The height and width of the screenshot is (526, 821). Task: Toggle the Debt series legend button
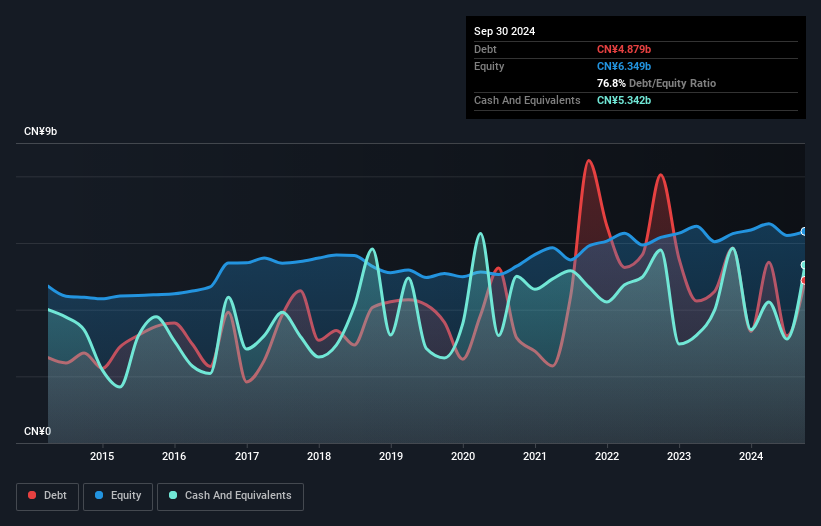[x=47, y=496]
